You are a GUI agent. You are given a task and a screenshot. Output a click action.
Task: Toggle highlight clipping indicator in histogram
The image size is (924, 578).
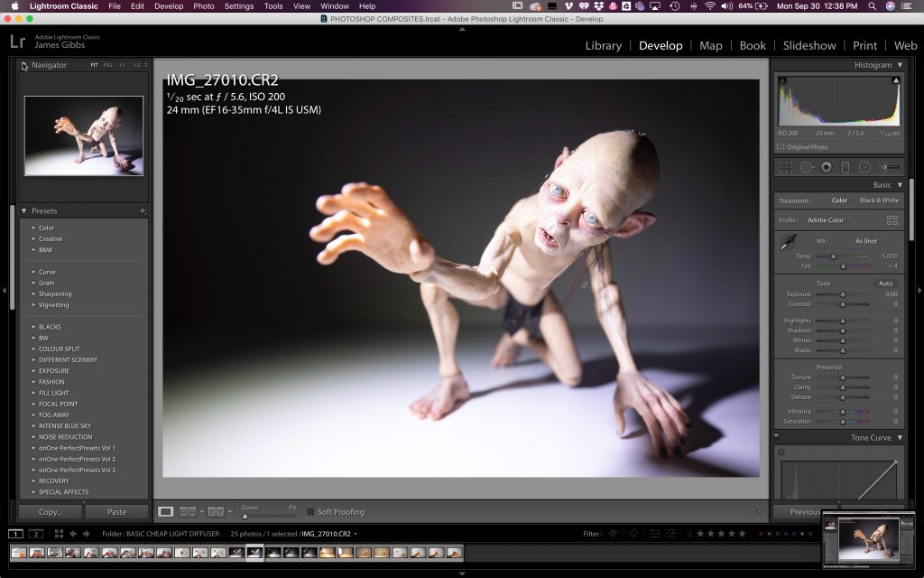click(x=896, y=80)
